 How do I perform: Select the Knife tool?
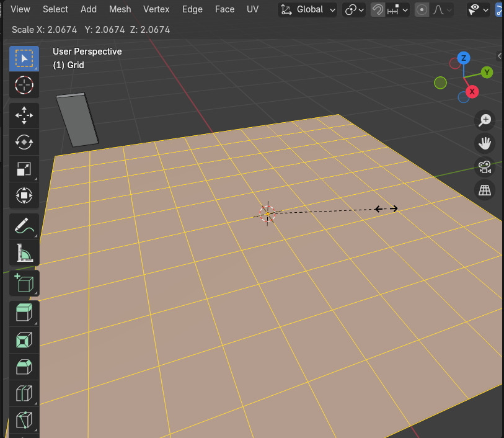24,420
